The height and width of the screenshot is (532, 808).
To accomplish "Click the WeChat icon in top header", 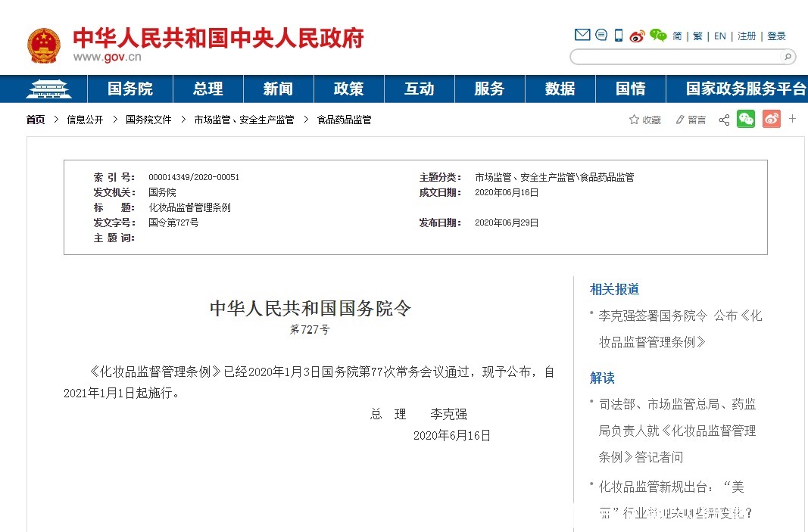I will point(658,36).
